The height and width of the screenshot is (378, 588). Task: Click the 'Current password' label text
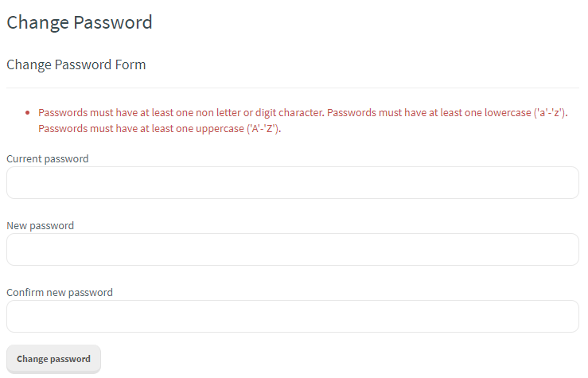click(x=48, y=159)
